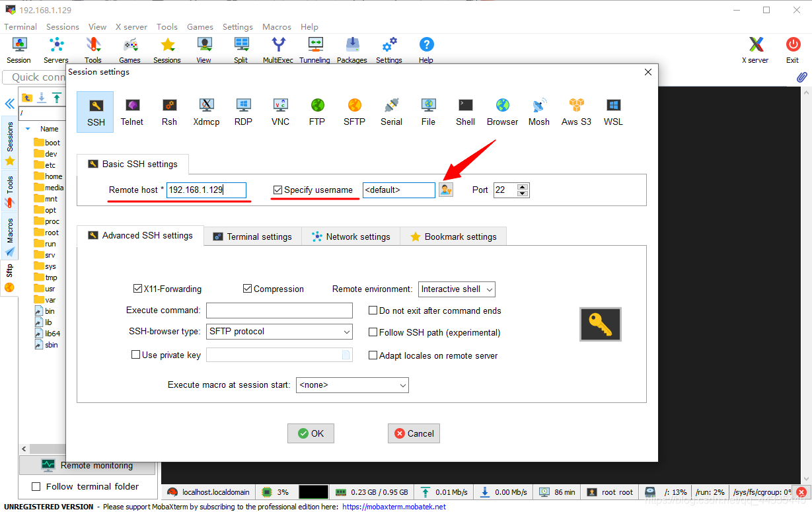Click the Exit toolbar icon
Image resolution: width=812 pixels, height=512 pixels.
coord(793,50)
